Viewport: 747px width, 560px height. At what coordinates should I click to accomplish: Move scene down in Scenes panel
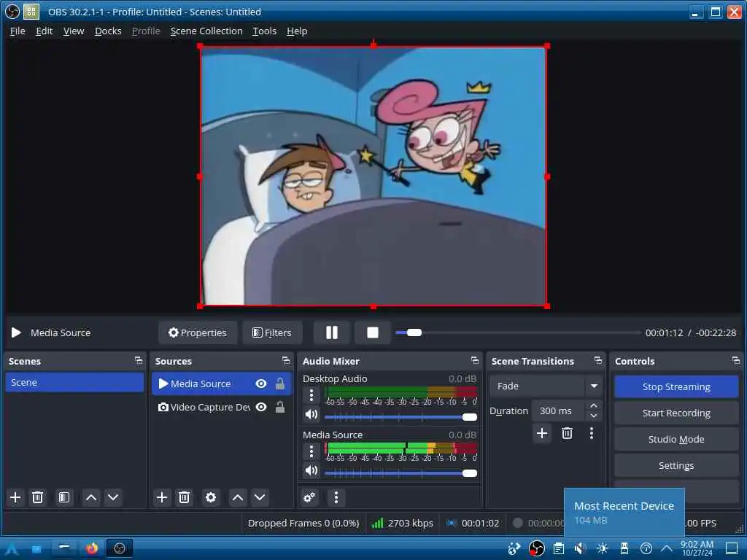coord(113,497)
